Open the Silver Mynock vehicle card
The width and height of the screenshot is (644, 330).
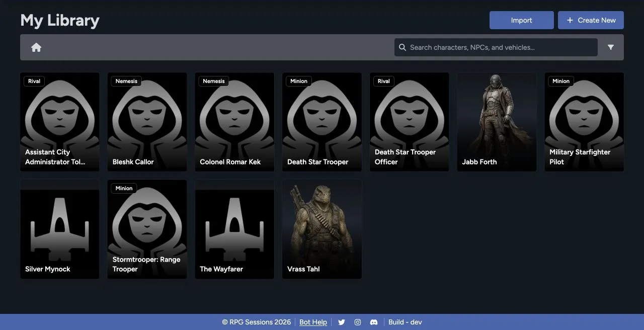pos(59,229)
